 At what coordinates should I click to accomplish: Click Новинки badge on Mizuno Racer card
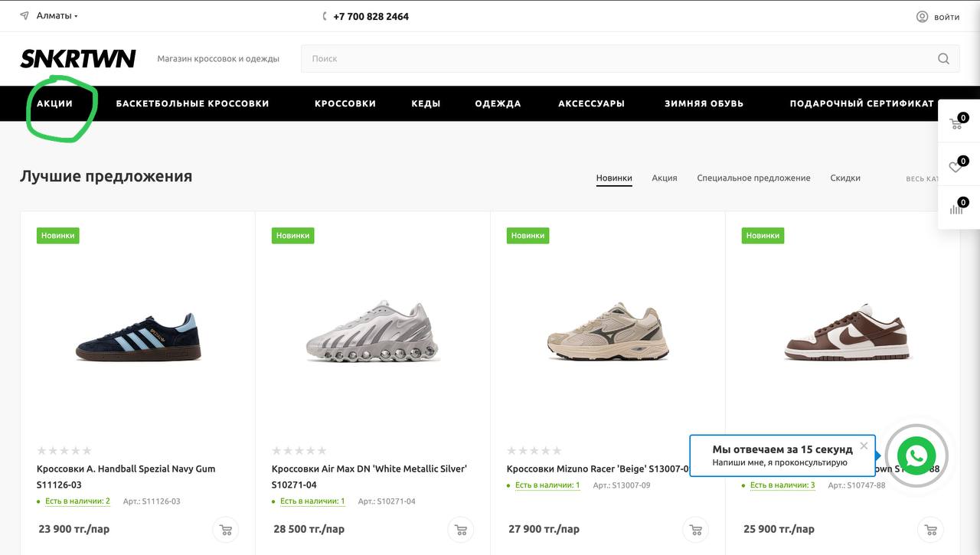(x=528, y=236)
